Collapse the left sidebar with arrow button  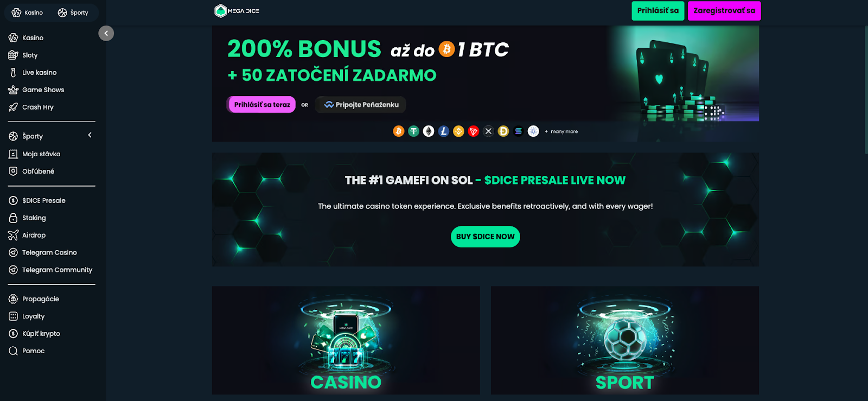(x=106, y=34)
